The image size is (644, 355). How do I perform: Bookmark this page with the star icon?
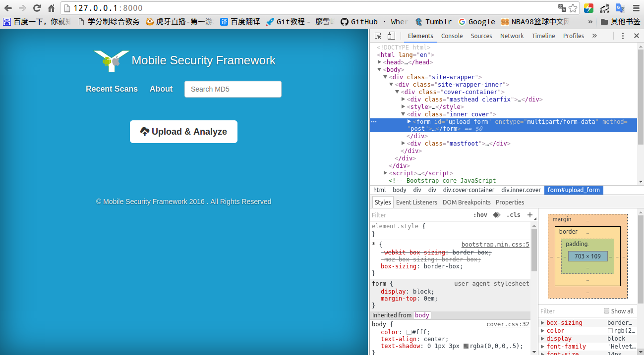pos(573,8)
